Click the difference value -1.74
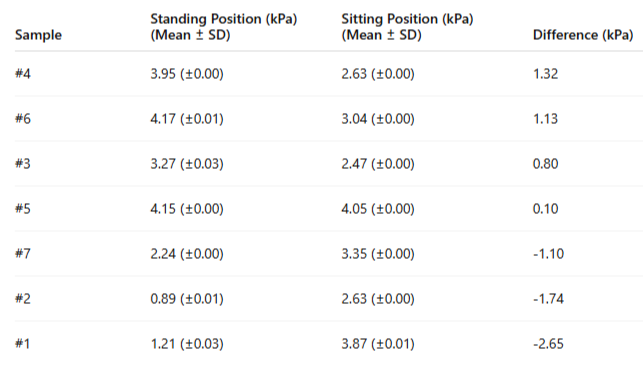 [x=548, y=299]
